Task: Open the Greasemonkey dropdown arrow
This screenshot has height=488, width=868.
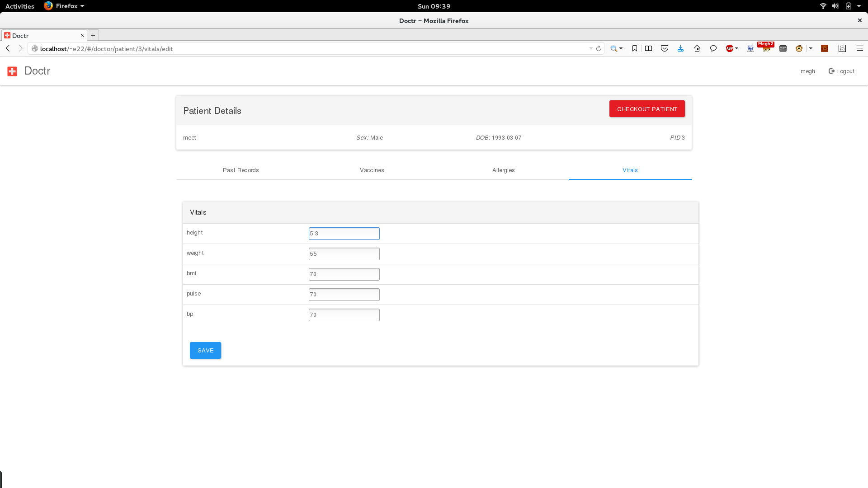Action: 811,48
